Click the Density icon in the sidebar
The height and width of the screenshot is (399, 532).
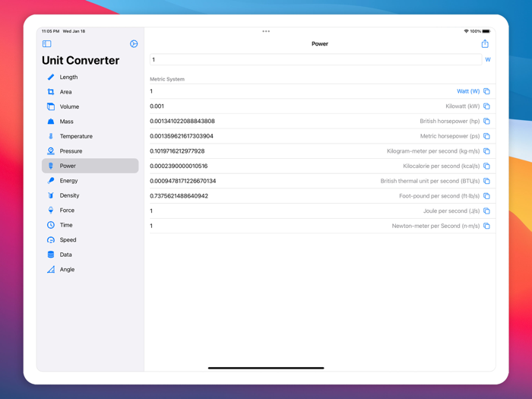pos(51,195)
